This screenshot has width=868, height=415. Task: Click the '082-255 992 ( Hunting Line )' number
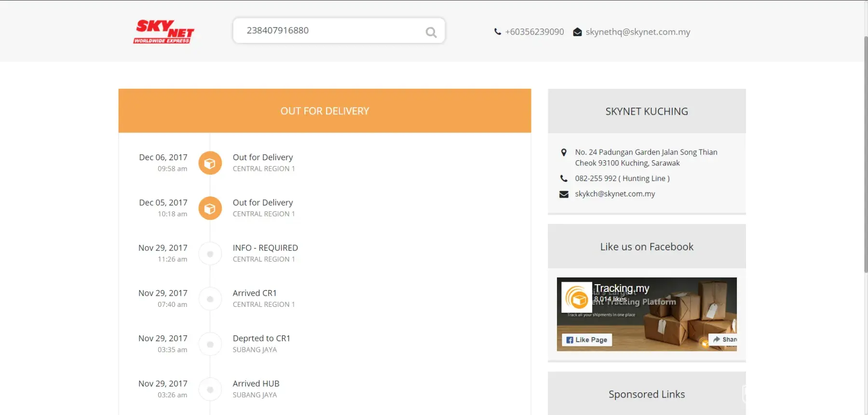(622, 179)
